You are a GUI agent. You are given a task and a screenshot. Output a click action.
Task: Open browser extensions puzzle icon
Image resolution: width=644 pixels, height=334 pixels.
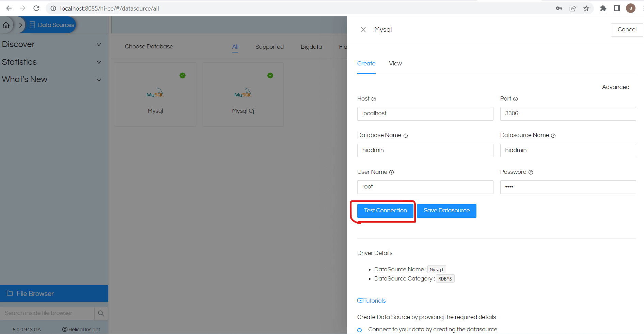click(x=603, y=9)
